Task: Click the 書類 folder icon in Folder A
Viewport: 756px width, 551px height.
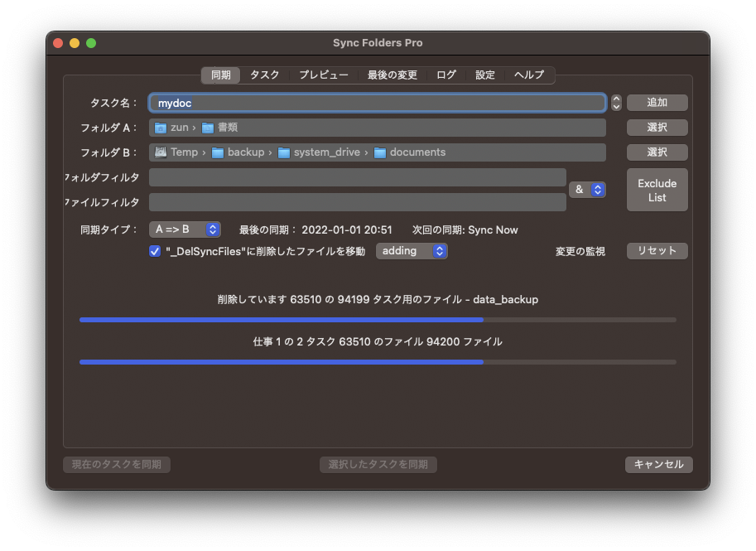Action: (x=208, y=128)
